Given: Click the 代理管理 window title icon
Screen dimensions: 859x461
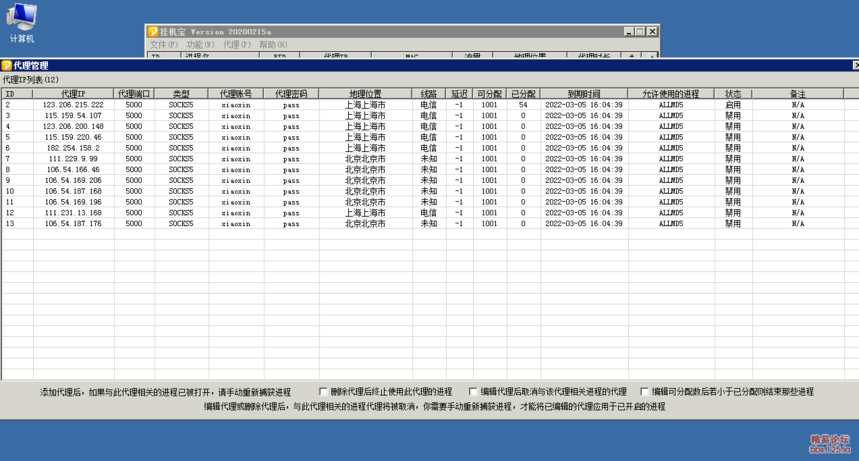Looking at the screenshot, I should point(7,65).
